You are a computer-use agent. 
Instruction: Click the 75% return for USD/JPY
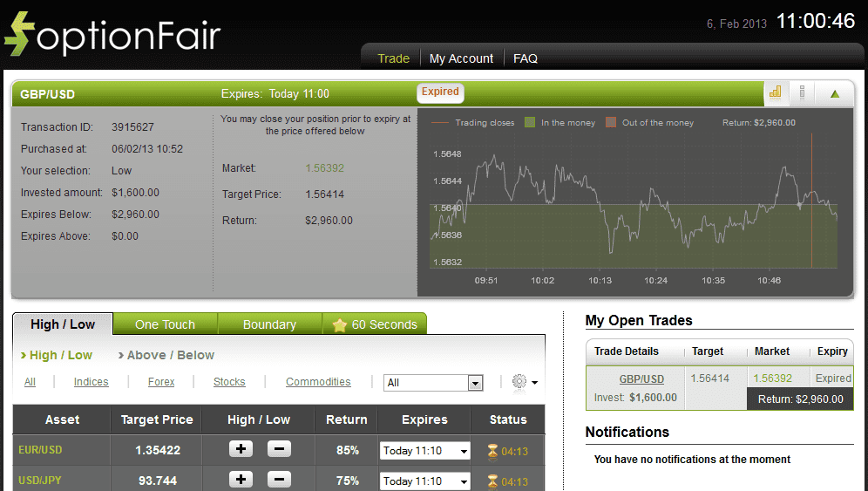pos(348,481)
